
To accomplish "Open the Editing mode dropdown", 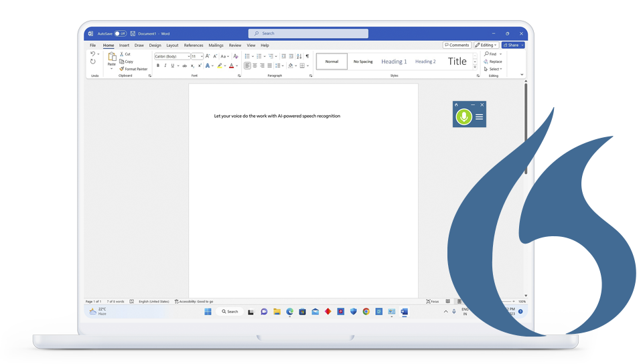I will 486,45.
